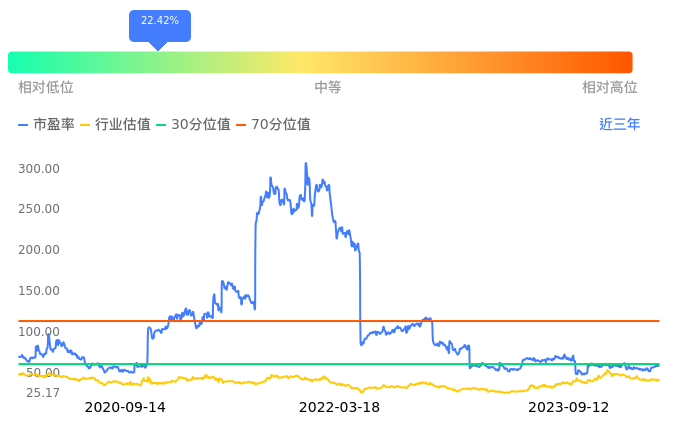Click the 25.17 minimum value label
The width and height of the screenshot is (686, 442).
click(42, 393)
